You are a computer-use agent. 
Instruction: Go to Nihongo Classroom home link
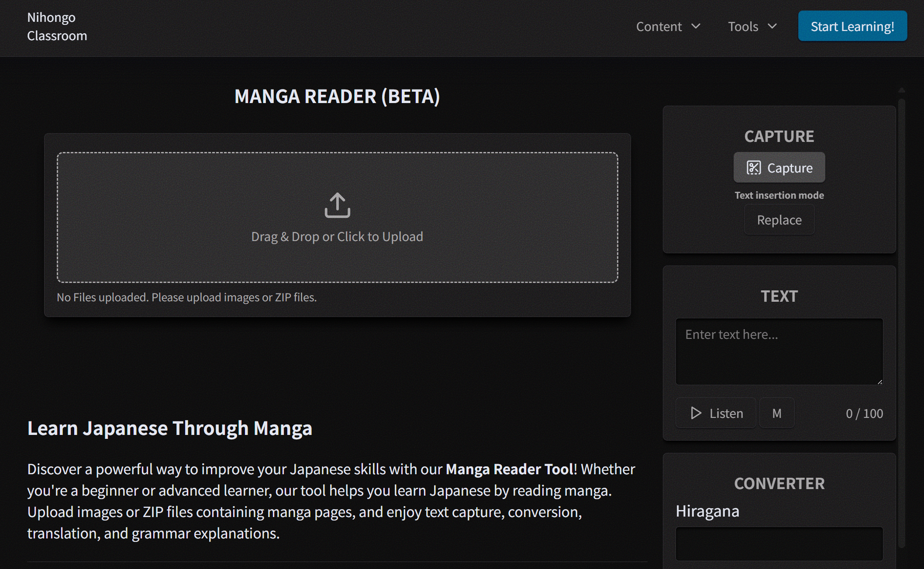tap(57, 27)
